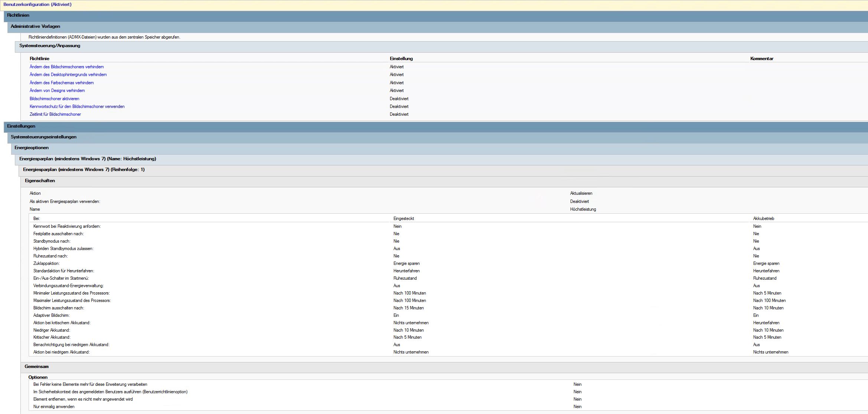Screen dimensions: 868x414
Task: Select Akkubetrieb 'Herunterfahren' for Standardaktion für Herunterfahren
Action: pyautogui.click(x=766, y=271)
